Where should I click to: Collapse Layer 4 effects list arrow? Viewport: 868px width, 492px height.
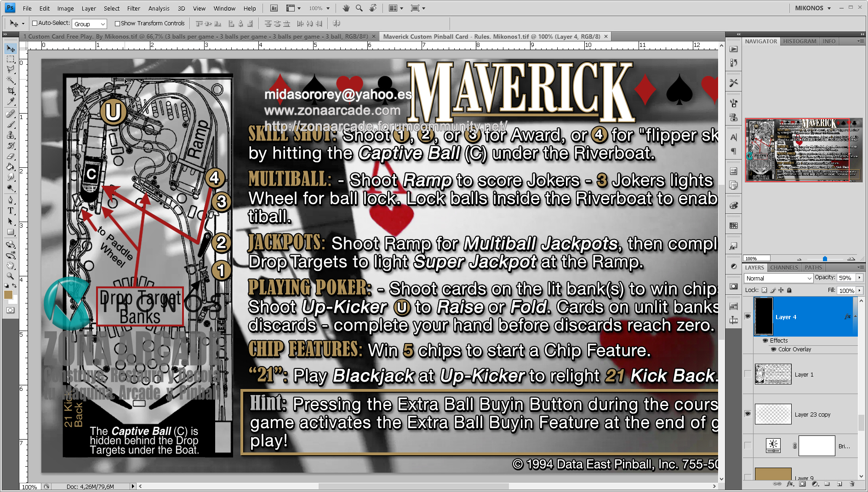click(855, 316)
